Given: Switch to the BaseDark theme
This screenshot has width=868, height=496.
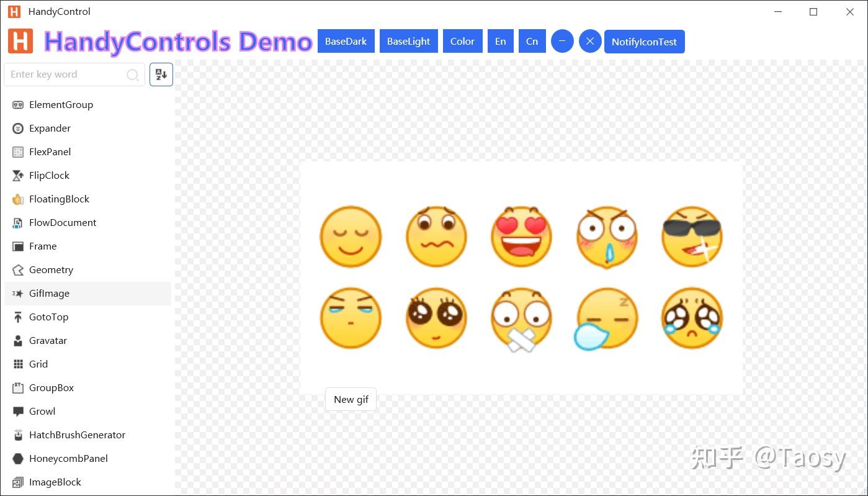Looking at the screenshot, I should pos(346,42).
